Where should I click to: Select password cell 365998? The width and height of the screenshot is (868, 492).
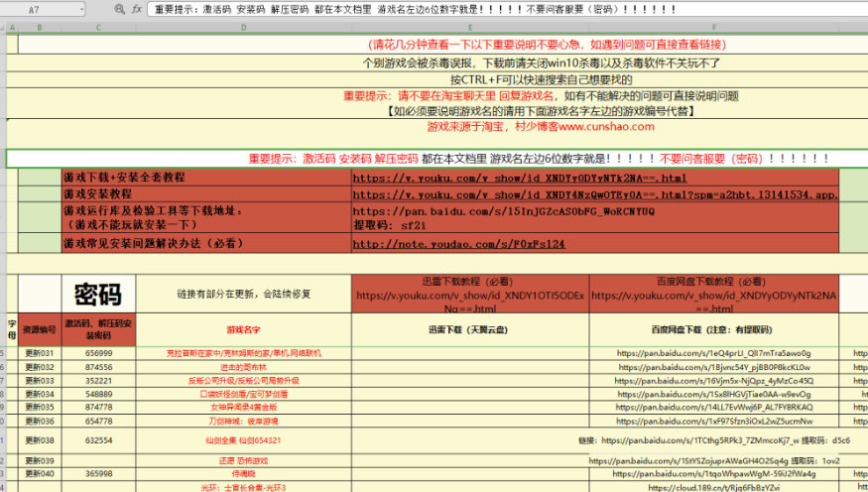[98, 474]
